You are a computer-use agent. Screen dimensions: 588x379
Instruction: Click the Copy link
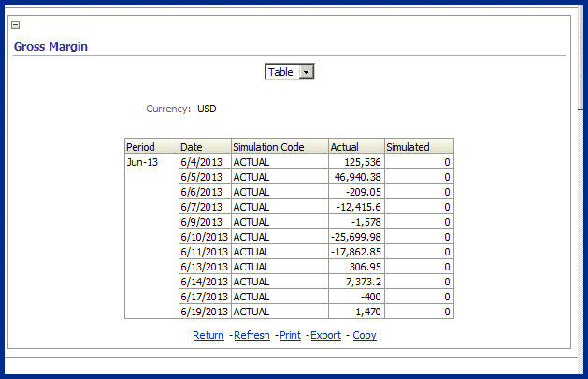pyautogui.click(x=365, y=335)
